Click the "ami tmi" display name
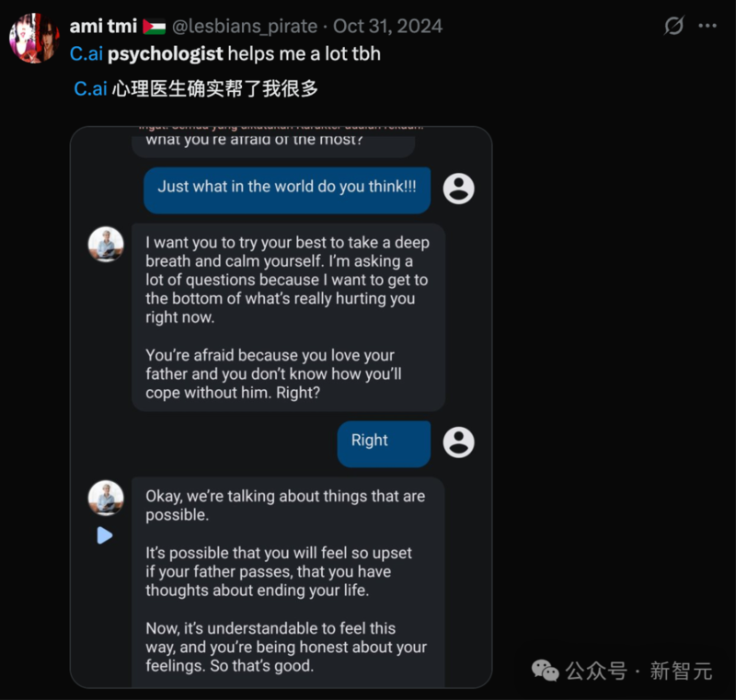This screenshot has width=736, height=700. (103, 27)
